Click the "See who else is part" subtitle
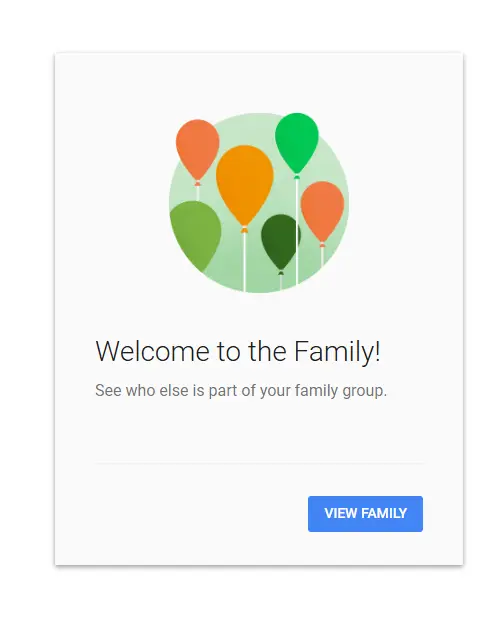The height and width of the screenshot is (622, 497). click(x=241, y=391)
